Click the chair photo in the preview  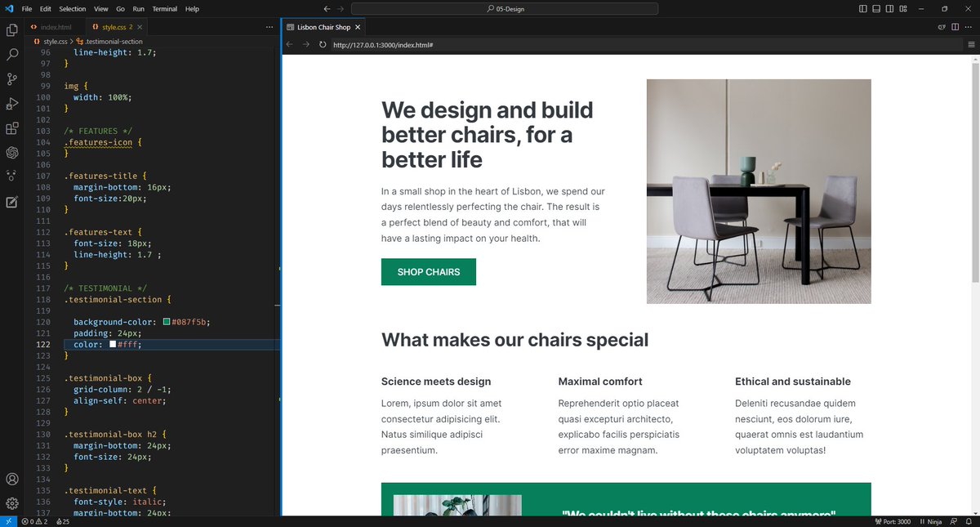click(759, 191)
